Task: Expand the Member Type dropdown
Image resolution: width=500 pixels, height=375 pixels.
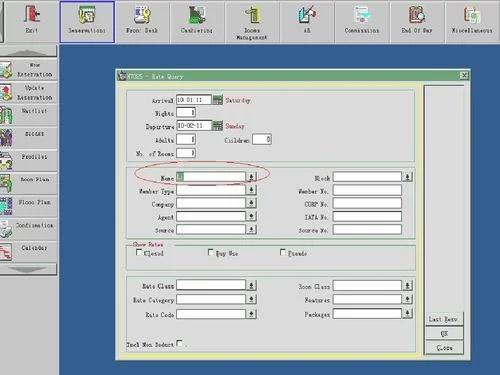Action: (251, 190)
